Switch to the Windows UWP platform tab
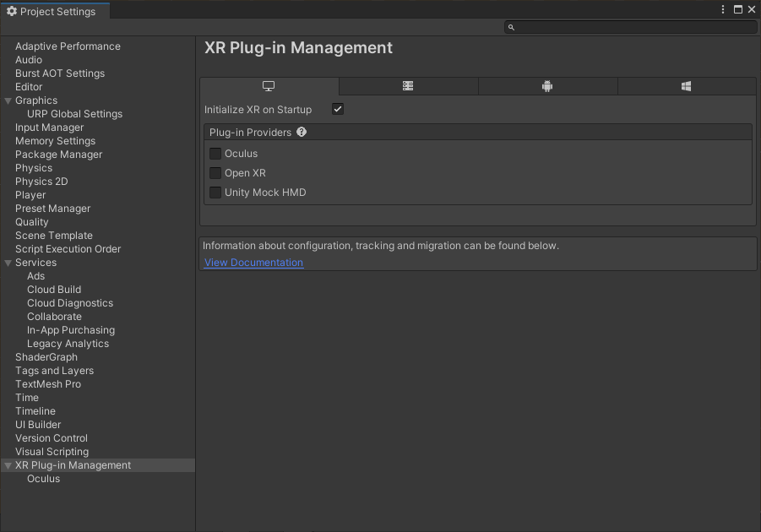 pos(687,86)
